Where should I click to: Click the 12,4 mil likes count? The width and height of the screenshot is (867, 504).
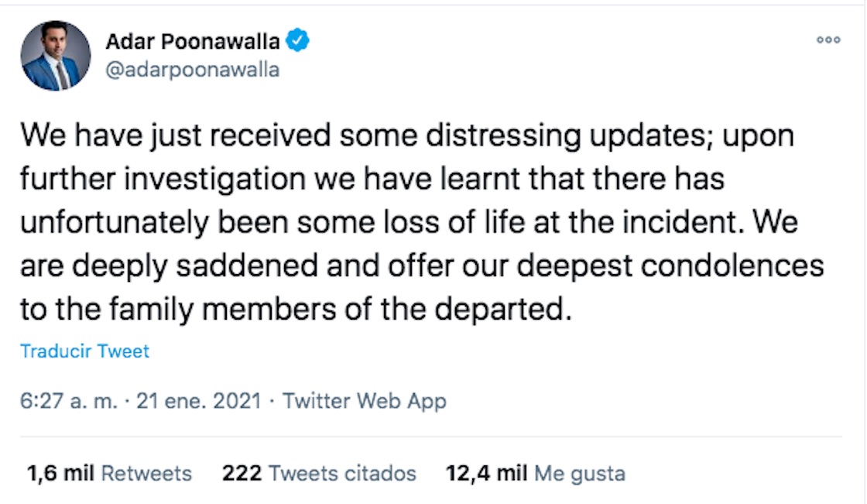click(488, 473)
